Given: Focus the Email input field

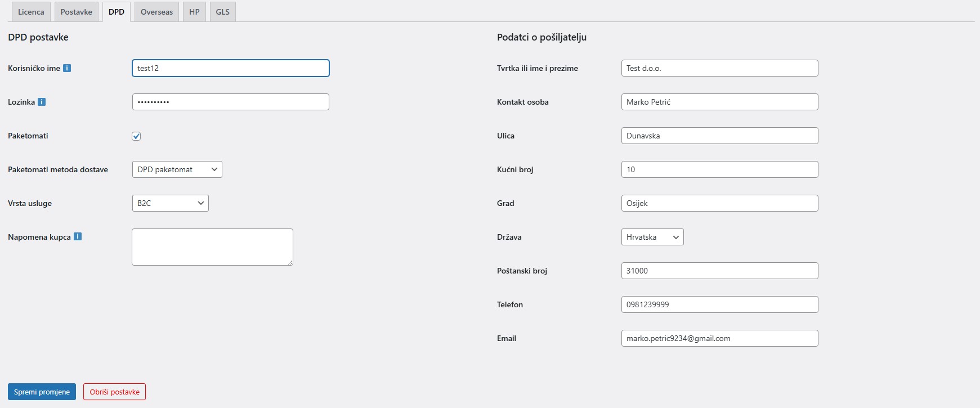Looking at the screenshot, I should 719,338.
